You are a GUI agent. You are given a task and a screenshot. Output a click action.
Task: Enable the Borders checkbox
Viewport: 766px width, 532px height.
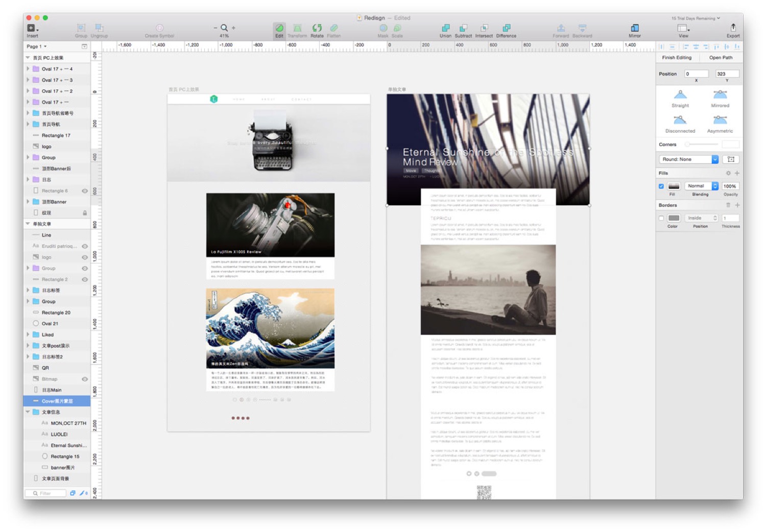[661, 219]
